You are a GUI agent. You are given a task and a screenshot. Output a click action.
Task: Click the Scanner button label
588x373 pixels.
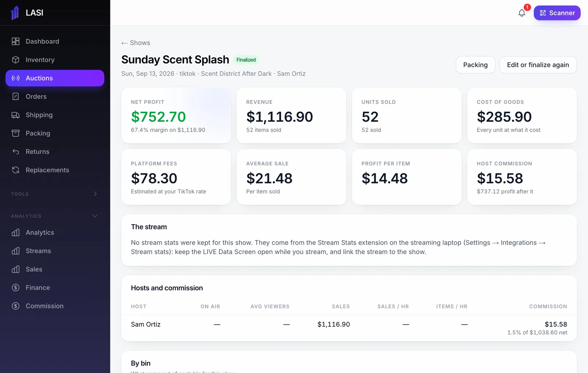[562, 13]
